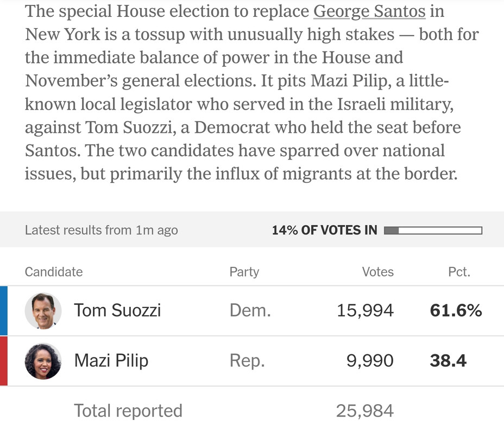Click the Dem. party label
The height and width of the screenshot is (434, 504).
250,311
